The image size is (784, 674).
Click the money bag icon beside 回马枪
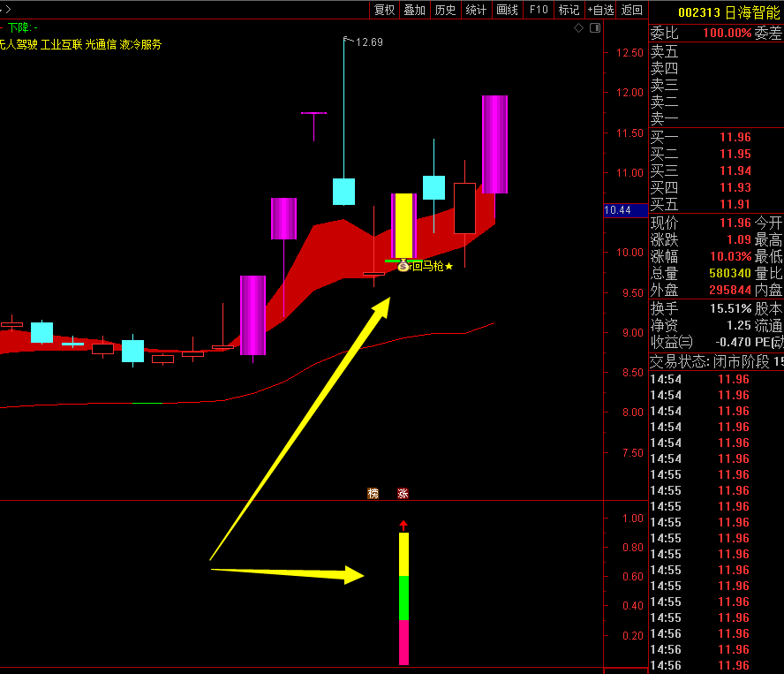[x=403, y=266]
